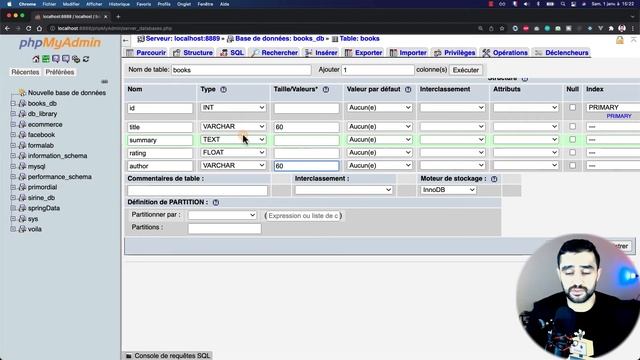The height and width of the screenshot is (360, 640).
Task: Click the Exécuter button
Action: [x=466, y=70]
